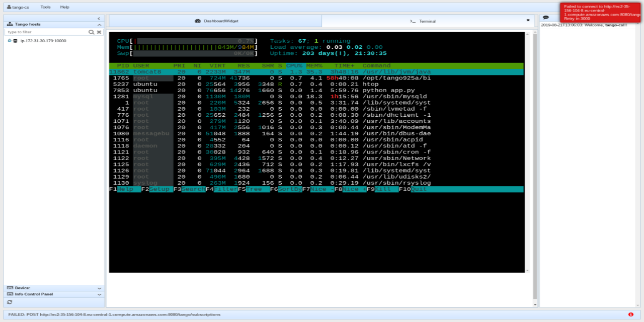644x322 pixels.
Task: Collapse the left sidebar with the chevron
Action: pos(99,19)
